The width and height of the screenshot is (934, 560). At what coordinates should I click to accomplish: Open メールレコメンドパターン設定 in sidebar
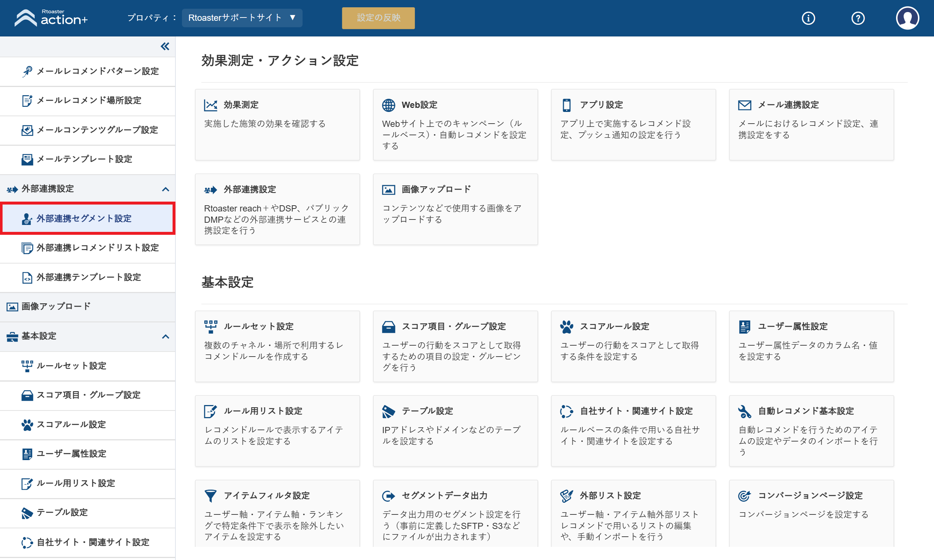[x=88, y=71]
